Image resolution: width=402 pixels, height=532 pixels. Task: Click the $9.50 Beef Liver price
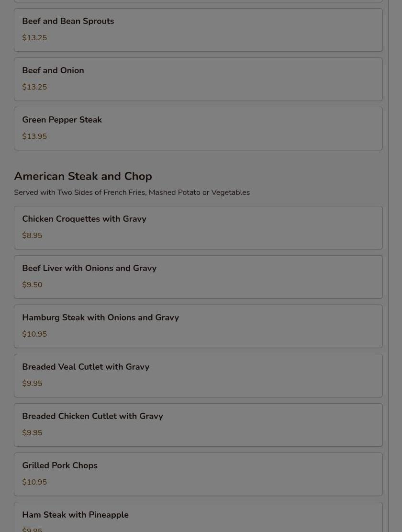[x=32, y=284]
